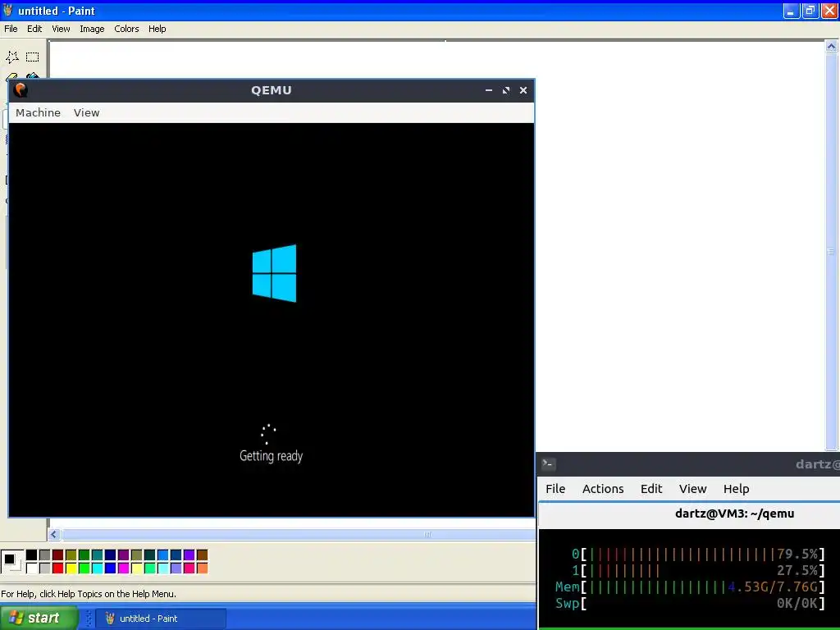Pick the bright red color swatch
This screenshot has width=840, height=630.
click(x=58, y=568)
